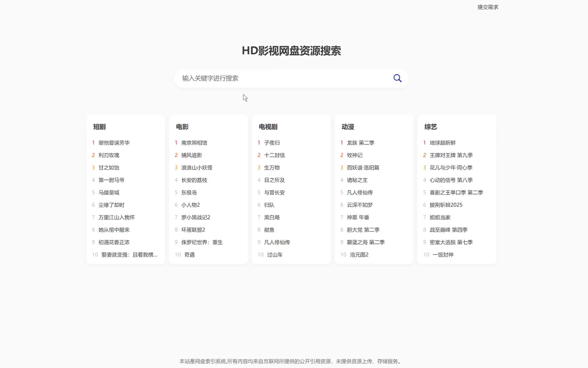588x368 pixels.
Task: Open 万里江山入我怀 entry
Action: click(x=117, y=217)
